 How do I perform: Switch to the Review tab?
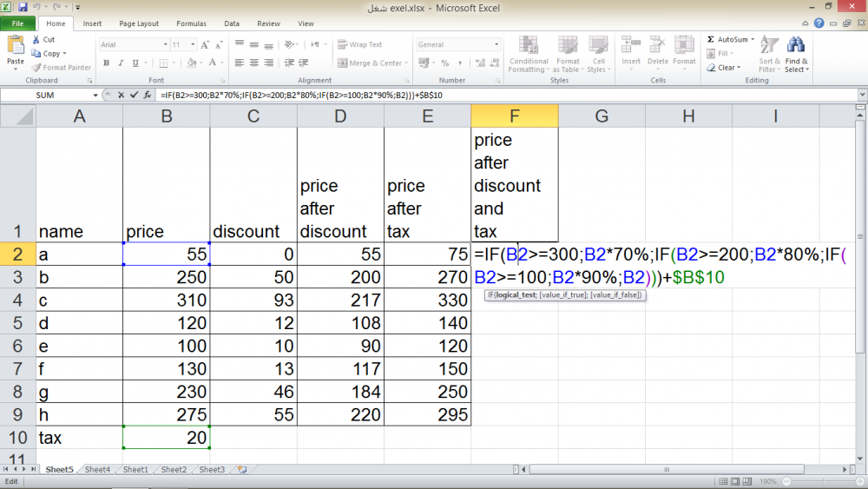pyautogui.click(x=268, y=23)
